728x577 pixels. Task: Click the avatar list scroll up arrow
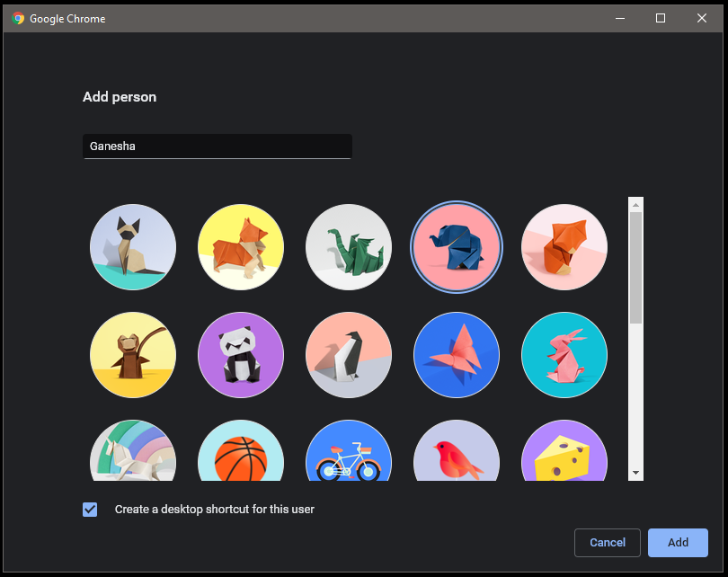click(x=635, y=205)
